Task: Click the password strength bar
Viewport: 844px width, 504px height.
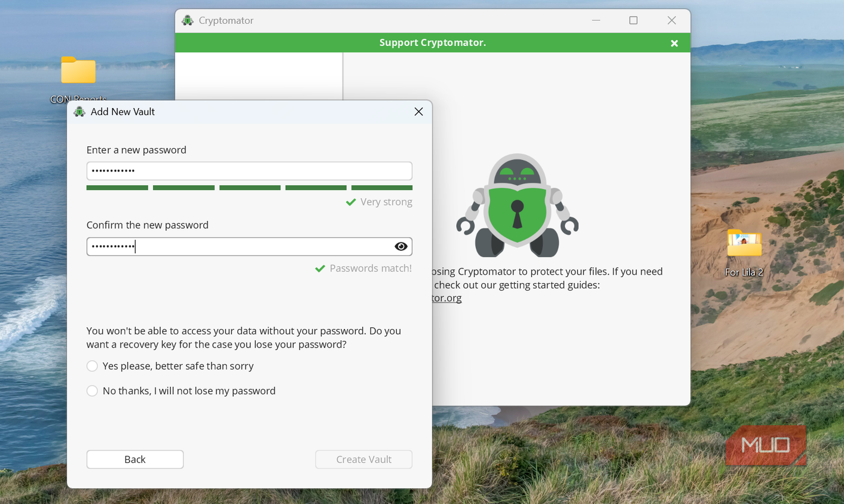Action: coord(249,188)
